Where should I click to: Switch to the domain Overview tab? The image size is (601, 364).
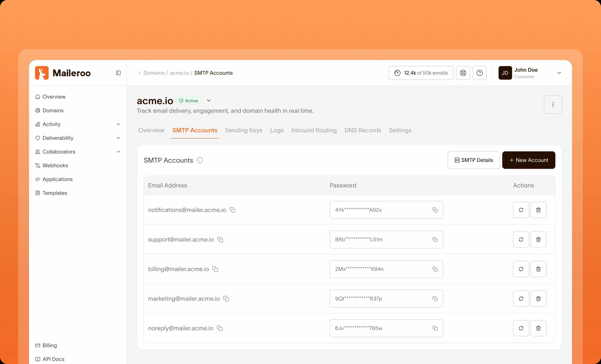point(151,130)
